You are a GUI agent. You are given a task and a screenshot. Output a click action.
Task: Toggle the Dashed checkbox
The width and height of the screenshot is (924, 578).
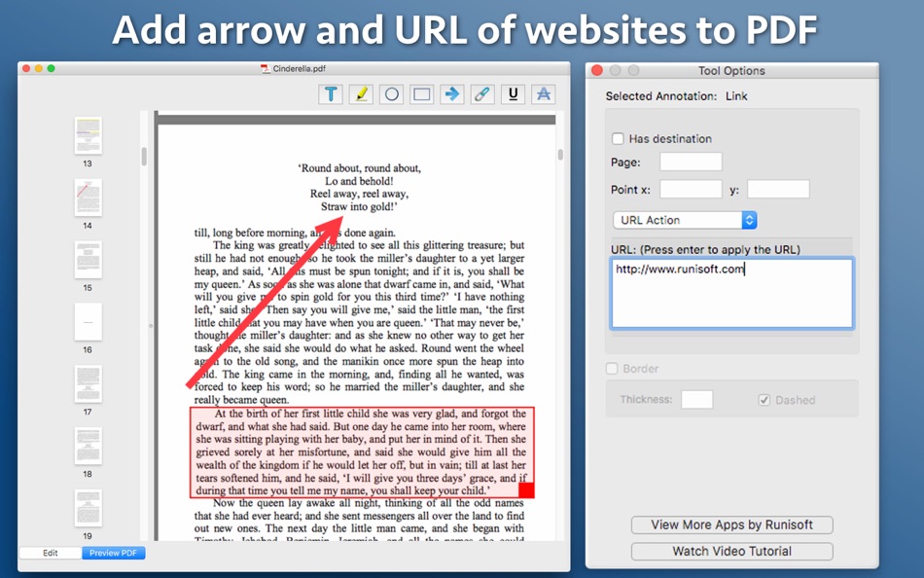pyautogui.click(x=764, y=400)
